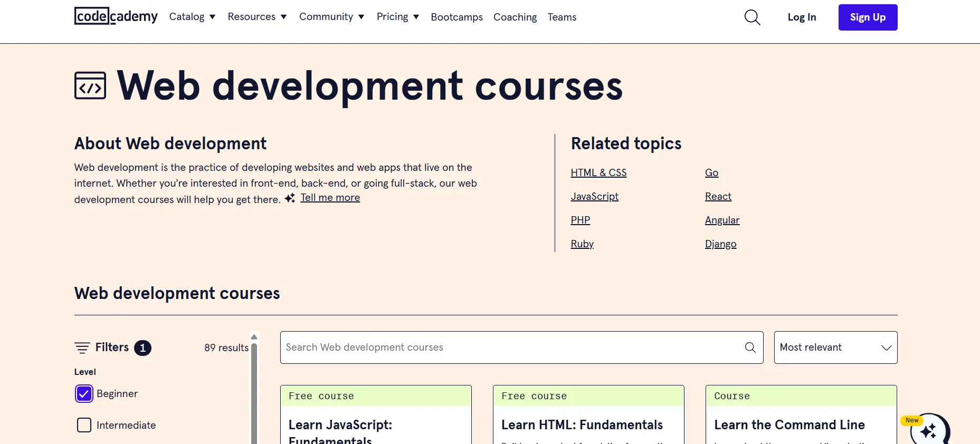
Task: Expand the Community menu
Action: (x=331, y=17)
